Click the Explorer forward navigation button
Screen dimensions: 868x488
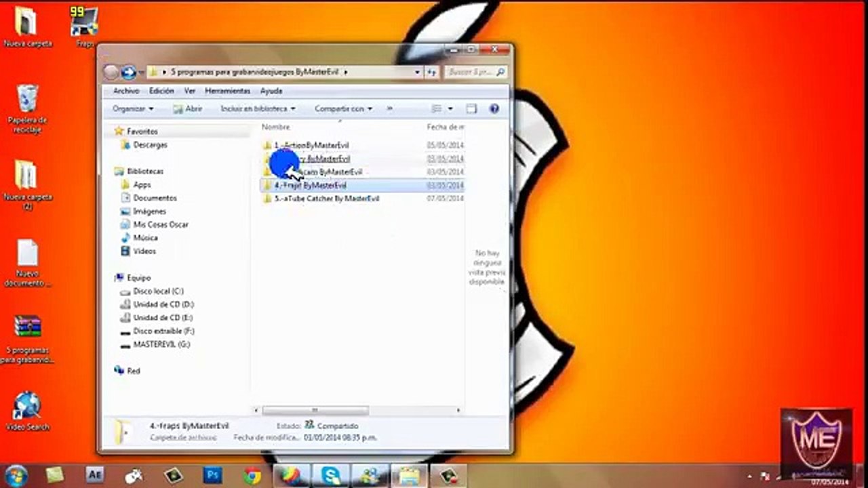pos(128,72)
